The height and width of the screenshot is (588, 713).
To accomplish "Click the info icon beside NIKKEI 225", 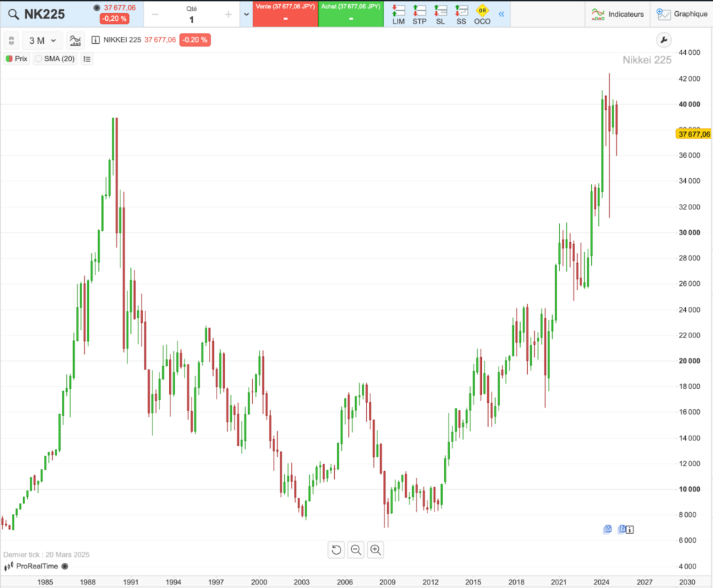I will tap(95, 40).
